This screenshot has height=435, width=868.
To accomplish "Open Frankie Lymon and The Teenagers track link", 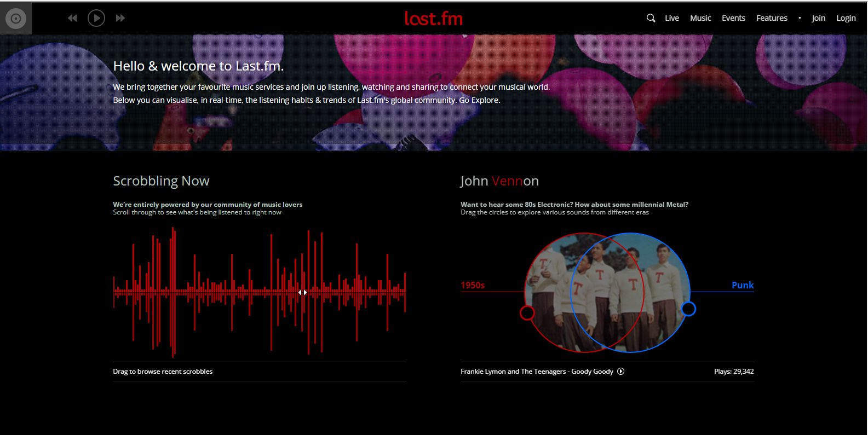I will [536, 372].
